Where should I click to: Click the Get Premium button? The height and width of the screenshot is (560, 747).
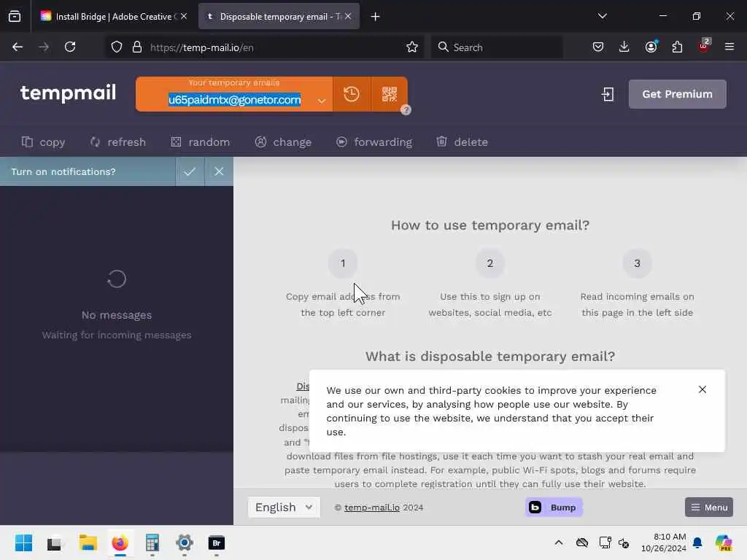678,94
